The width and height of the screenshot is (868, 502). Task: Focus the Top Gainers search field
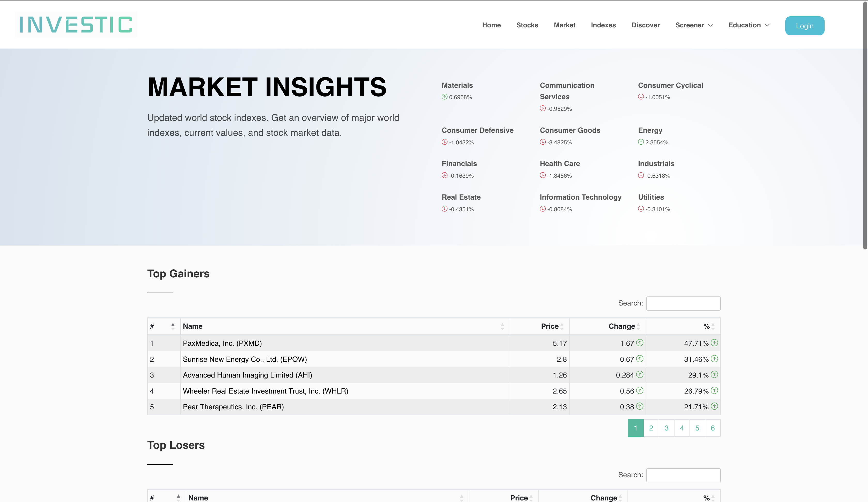coord(683,303)
